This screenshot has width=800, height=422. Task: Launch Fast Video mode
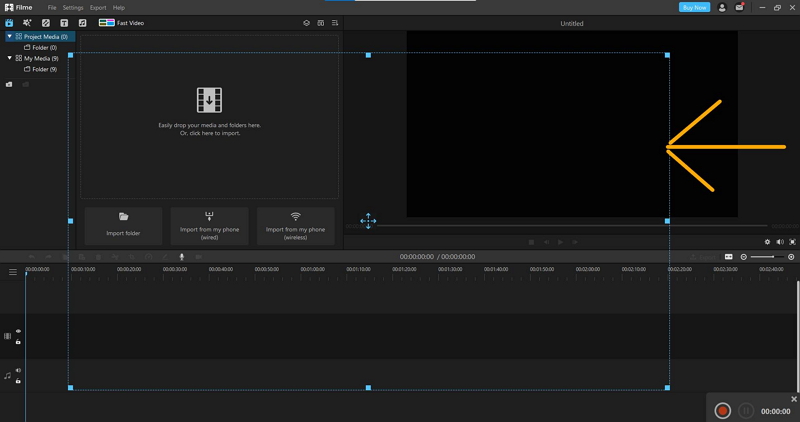coord(121,23)
